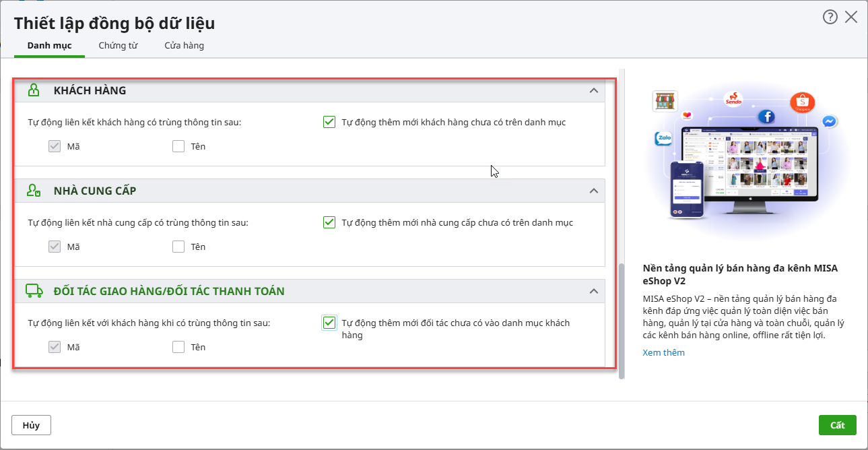Viewport: 868px width, 450px height.
Task: Click the Khách hàng person icon
Action: point(34,90)
